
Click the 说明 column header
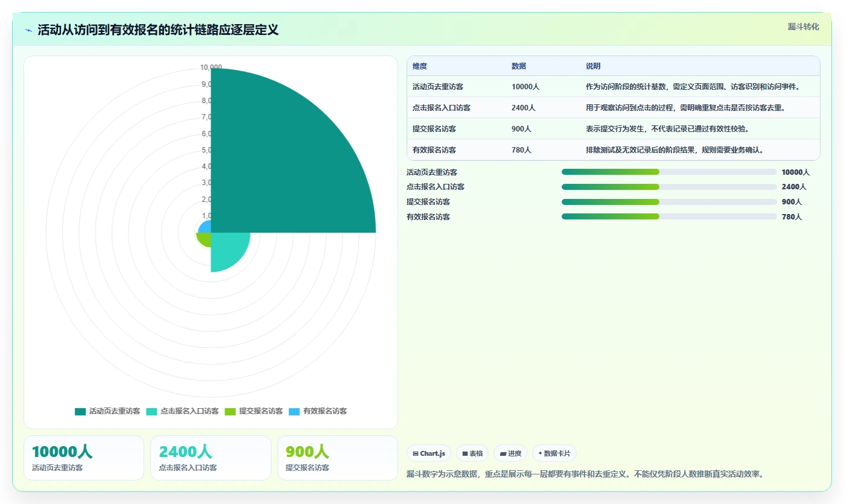pos(593,66)
